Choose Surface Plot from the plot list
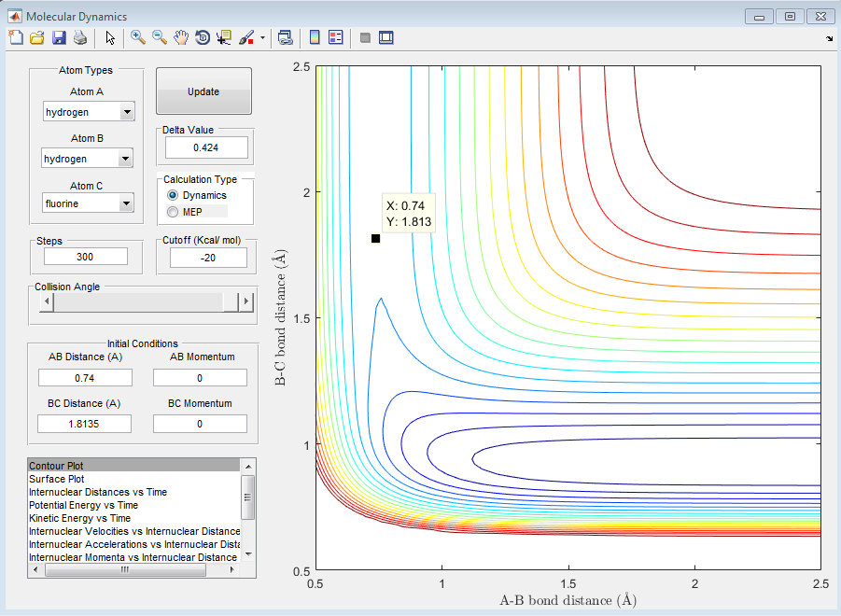The width and height of the screenshot is (841, 616). pyautogui.click(x=56, y=479)
